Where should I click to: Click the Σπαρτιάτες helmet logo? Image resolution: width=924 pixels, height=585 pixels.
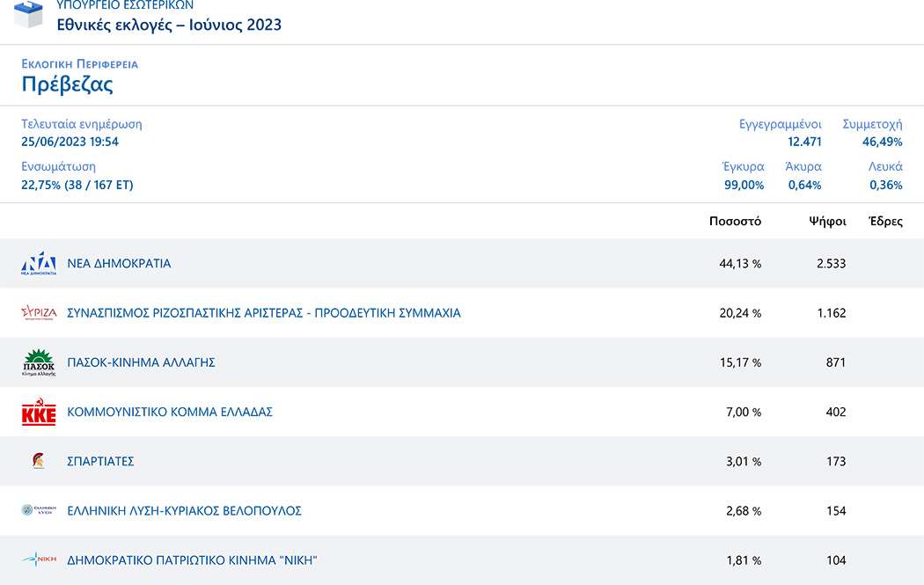[x=39, y=461]
